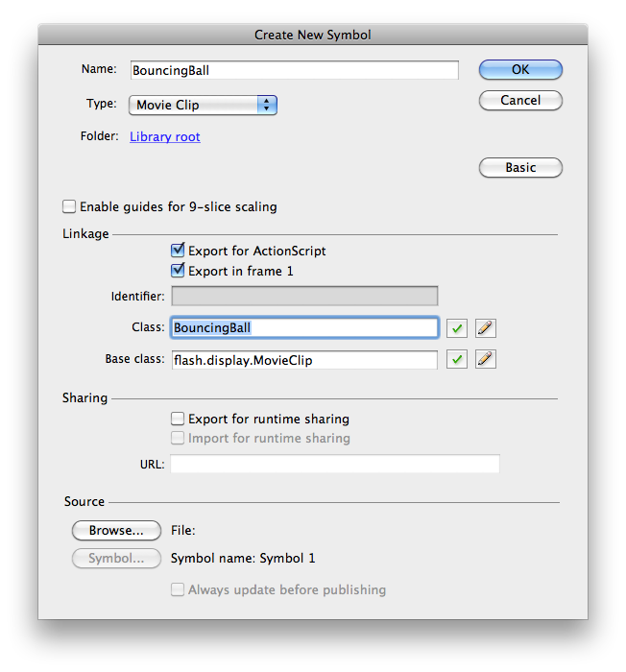This screenshot has width=626, height=672.
Task: Click the disabled Identifier field
Action: pos(304,296)
